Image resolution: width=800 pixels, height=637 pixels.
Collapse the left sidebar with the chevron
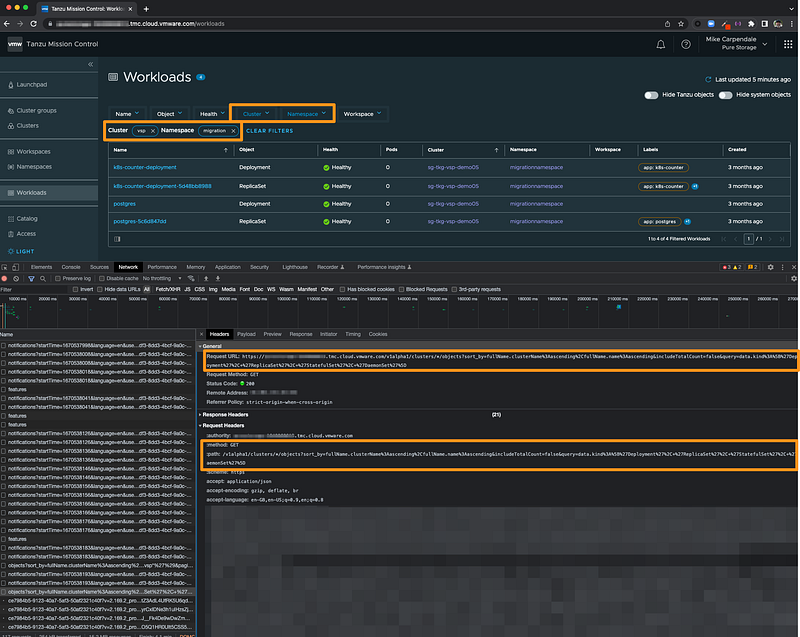point(90,64)
